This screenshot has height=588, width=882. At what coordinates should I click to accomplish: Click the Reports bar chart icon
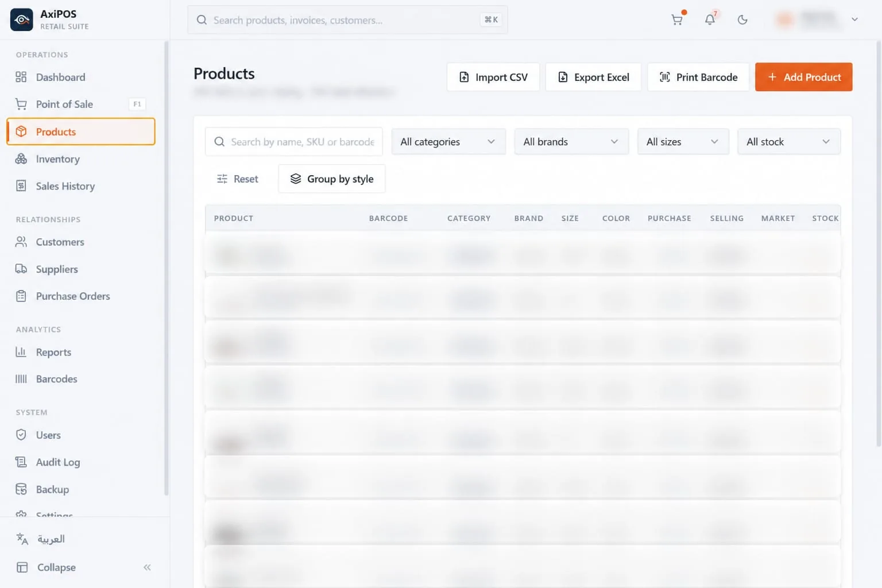pos(21,352)
